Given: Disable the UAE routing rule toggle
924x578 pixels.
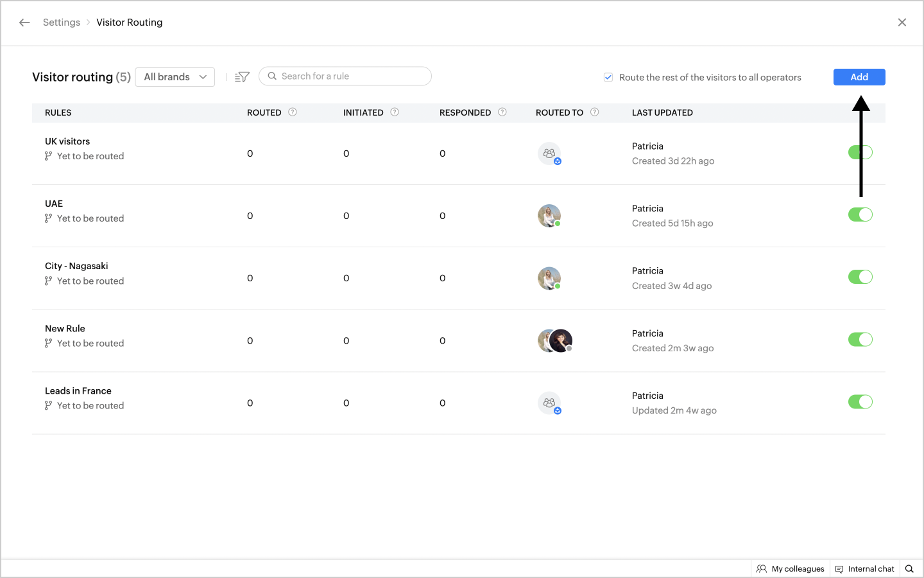Looking at the screenshot, I should 860,215.
